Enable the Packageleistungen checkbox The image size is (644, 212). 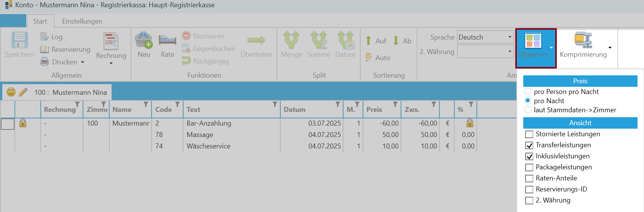pyautogui.click(x=529, y=167)
